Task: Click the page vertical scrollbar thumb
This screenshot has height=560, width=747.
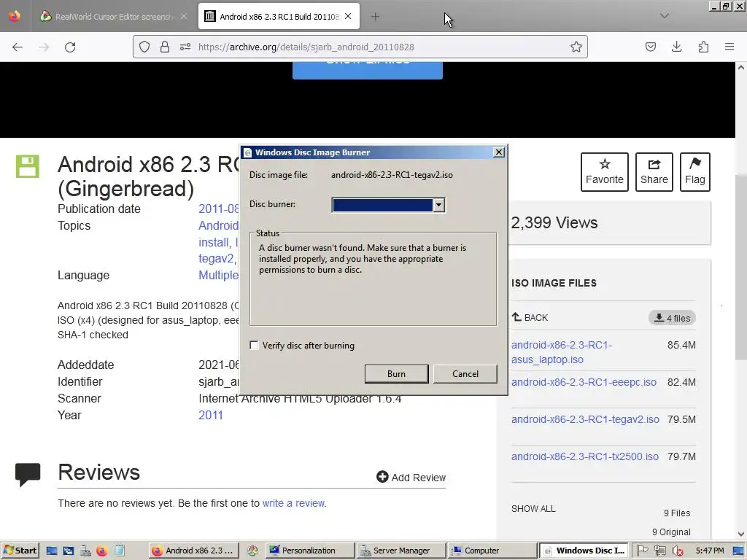Action: (x=741, y=267)
